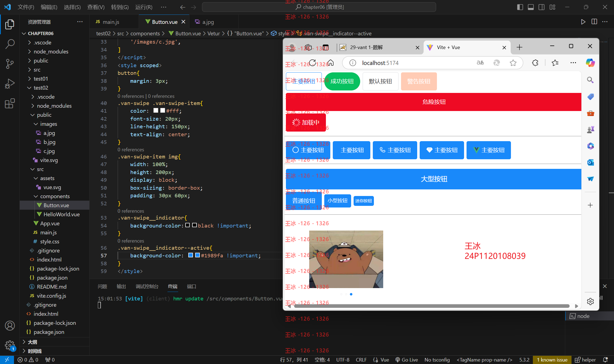614x364 pixels.
Task: Open the Source Control view
Action: pyautogui.click(x=10, y=64)
